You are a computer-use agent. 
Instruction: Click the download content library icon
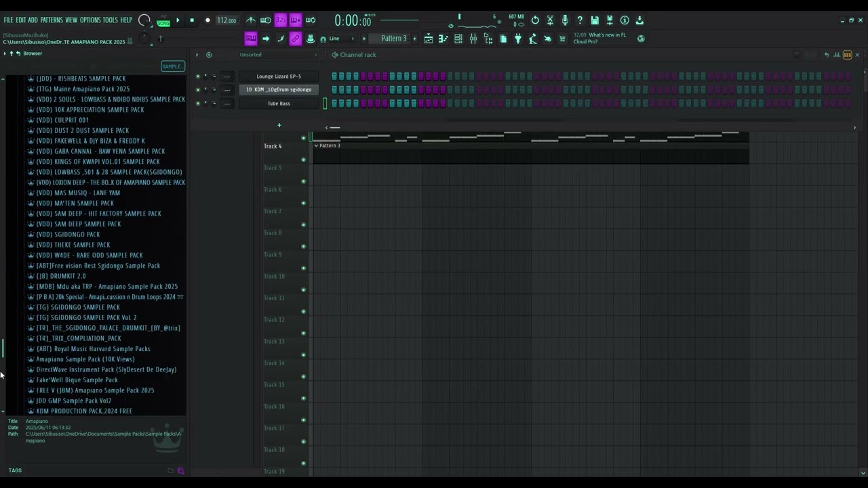coord(639,20)
